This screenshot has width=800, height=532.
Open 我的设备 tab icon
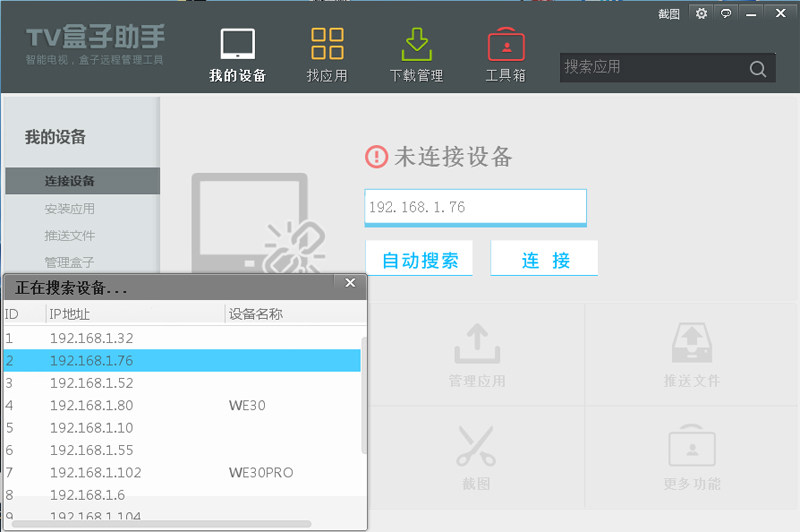pyautogui.click(x=237, y=45)
